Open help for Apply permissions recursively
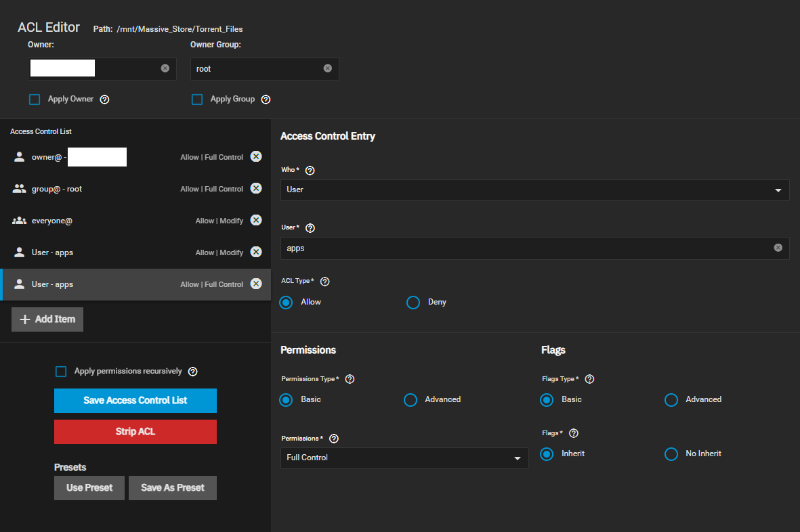The image size is (800, 532). coord(193,372)
